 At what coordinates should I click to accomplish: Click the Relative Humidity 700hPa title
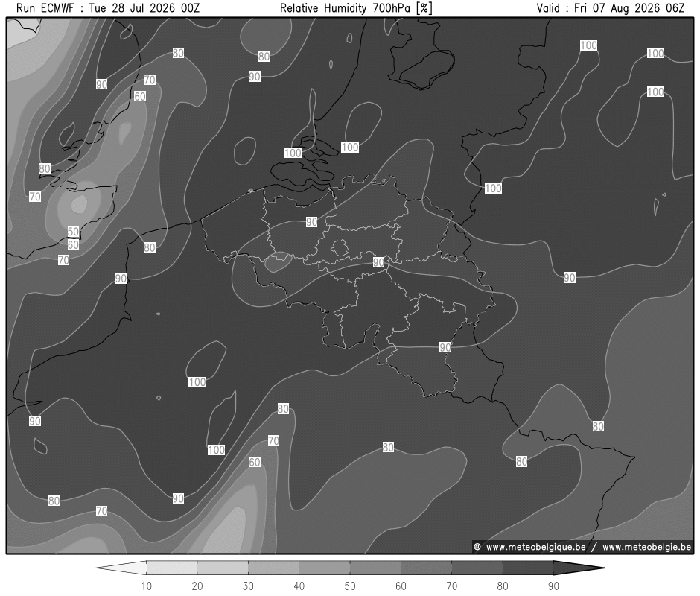tap(356, 8)
